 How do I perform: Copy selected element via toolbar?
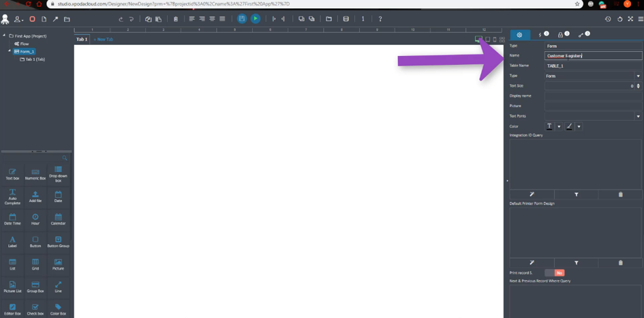tap(149, 19)
